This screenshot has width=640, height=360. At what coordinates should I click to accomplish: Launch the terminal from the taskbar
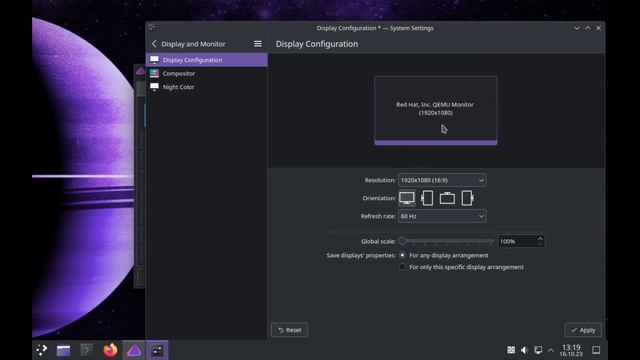(87, 350)
